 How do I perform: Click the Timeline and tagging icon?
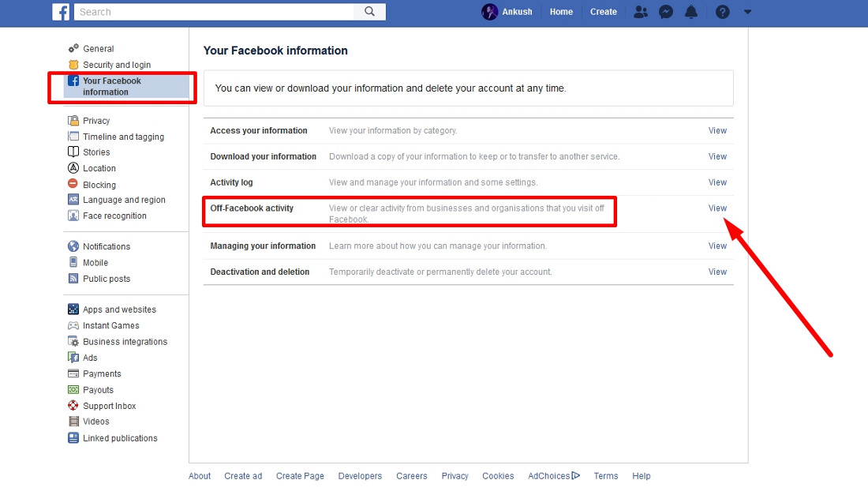click(x=73, y=137)
